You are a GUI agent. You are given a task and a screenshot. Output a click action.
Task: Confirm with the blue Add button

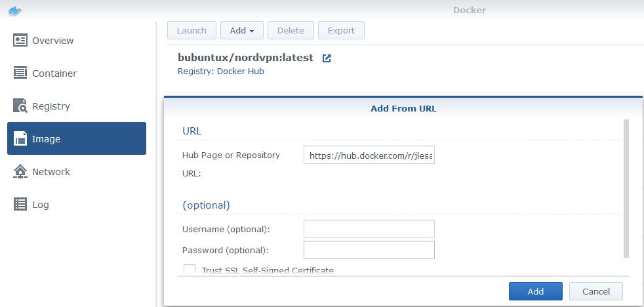click(x=536, y=291)
